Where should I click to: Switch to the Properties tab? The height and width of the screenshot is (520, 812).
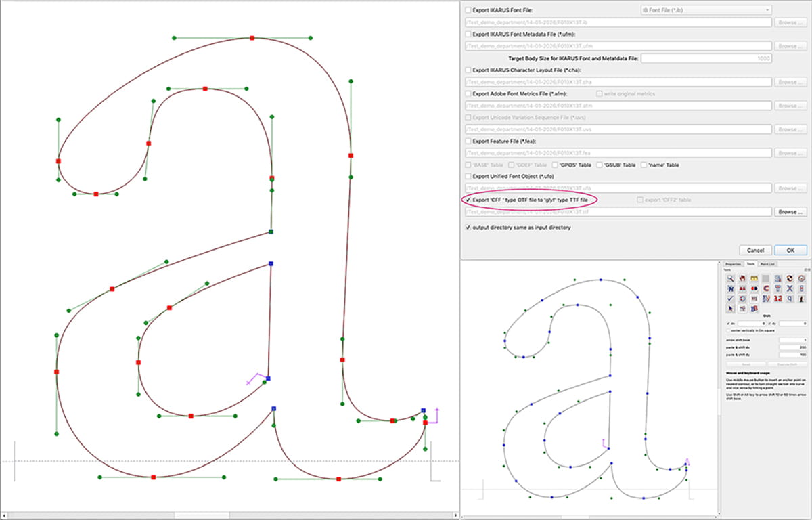coord(734,263)
